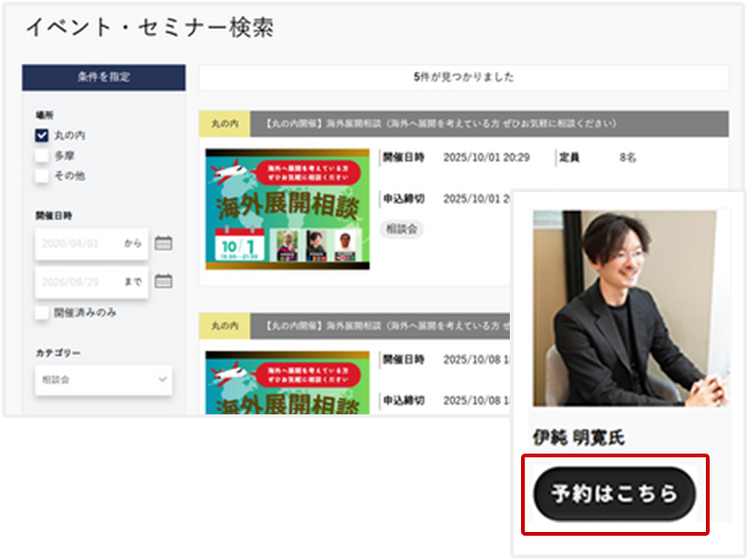The image size is (747, 560).
Task: Open the second 海外展開相談 event thumbnail
Action: pos(288,383)
